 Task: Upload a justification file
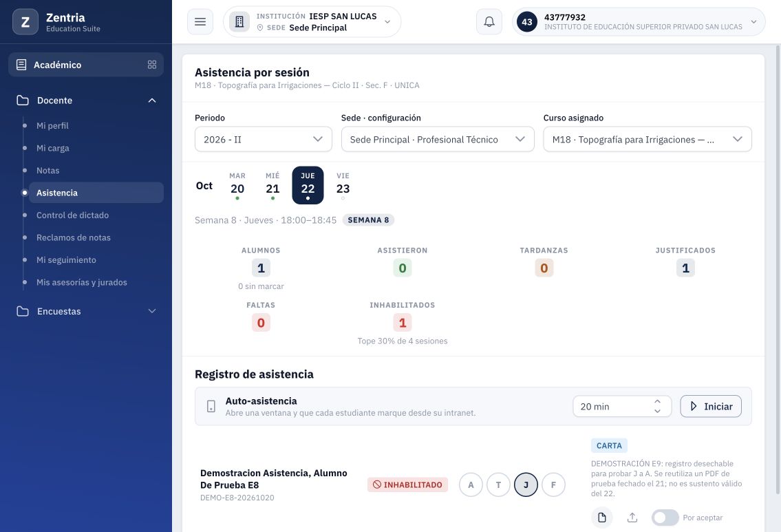(x=632, y=518)
